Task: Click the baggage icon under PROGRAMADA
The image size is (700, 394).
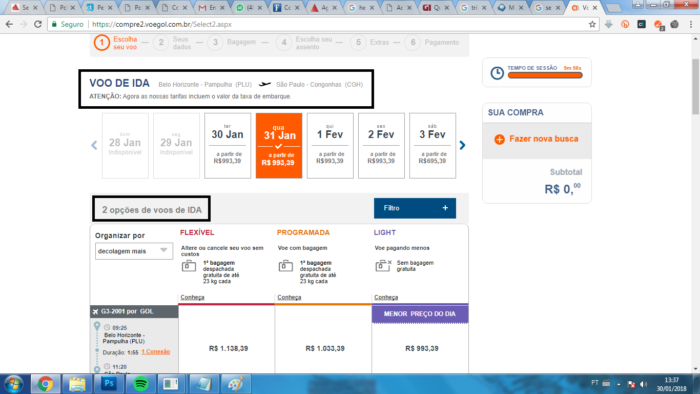Action: pos(286,266)
